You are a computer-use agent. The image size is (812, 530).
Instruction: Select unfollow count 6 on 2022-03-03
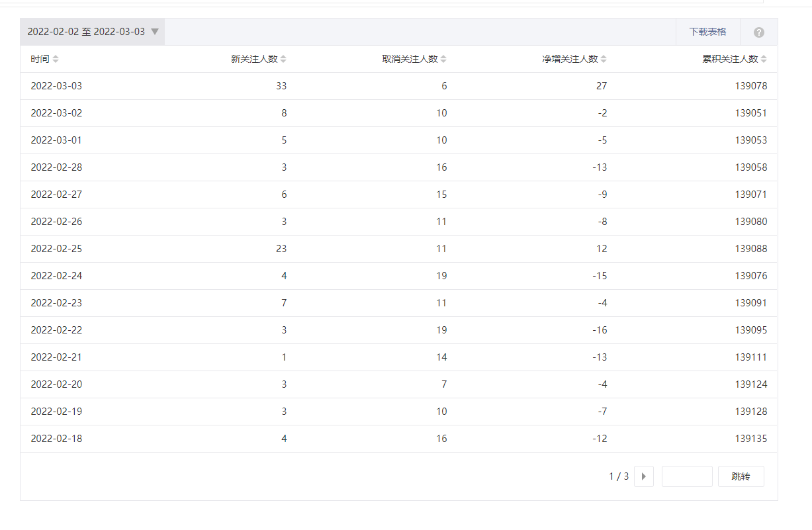pos(444,86)
